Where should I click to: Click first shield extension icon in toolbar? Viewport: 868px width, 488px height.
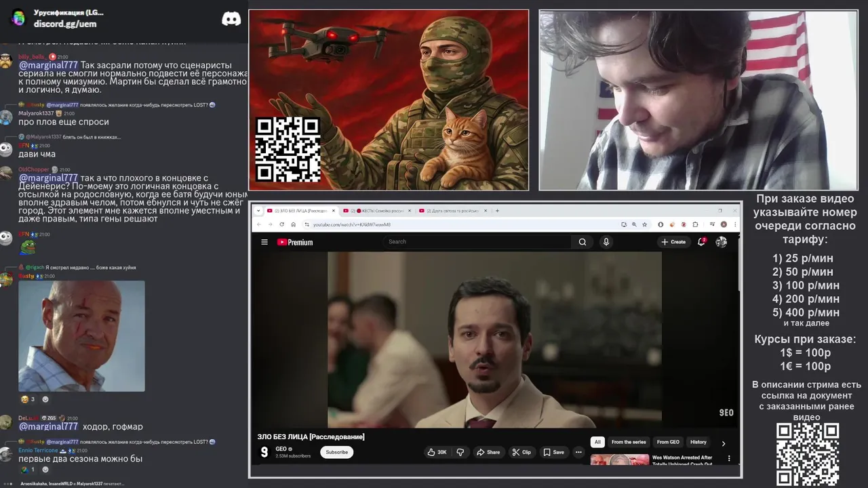coord(660,224)
